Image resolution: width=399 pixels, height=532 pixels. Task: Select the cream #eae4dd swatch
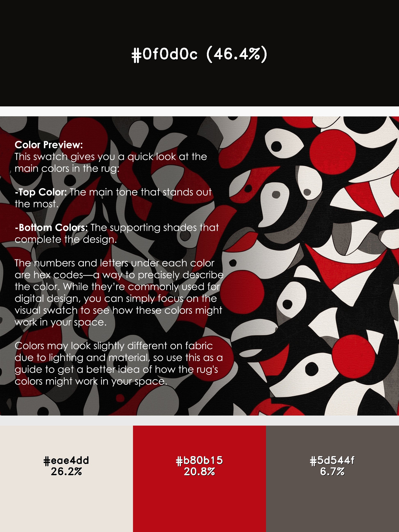coord(66,479)
